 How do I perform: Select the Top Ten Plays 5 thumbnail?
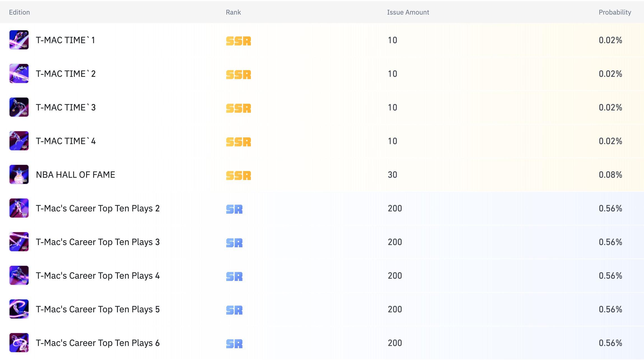[x=19, y=309]
